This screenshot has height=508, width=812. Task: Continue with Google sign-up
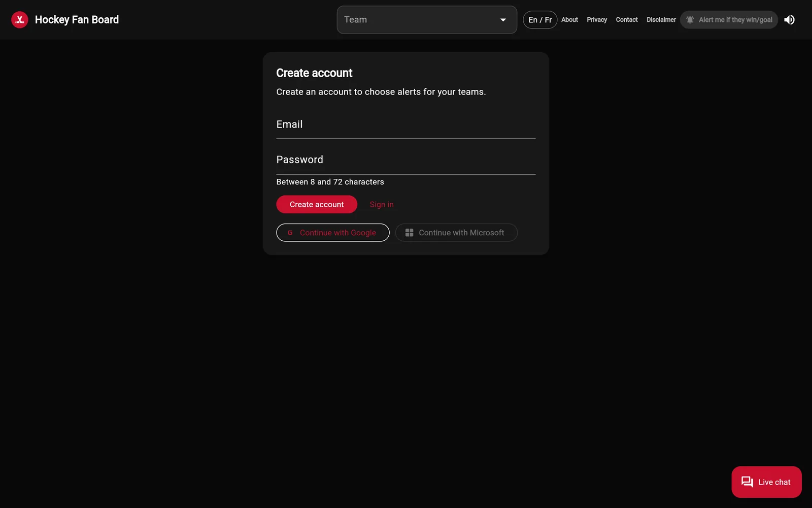pyautogui.click(x=333, y=233)
